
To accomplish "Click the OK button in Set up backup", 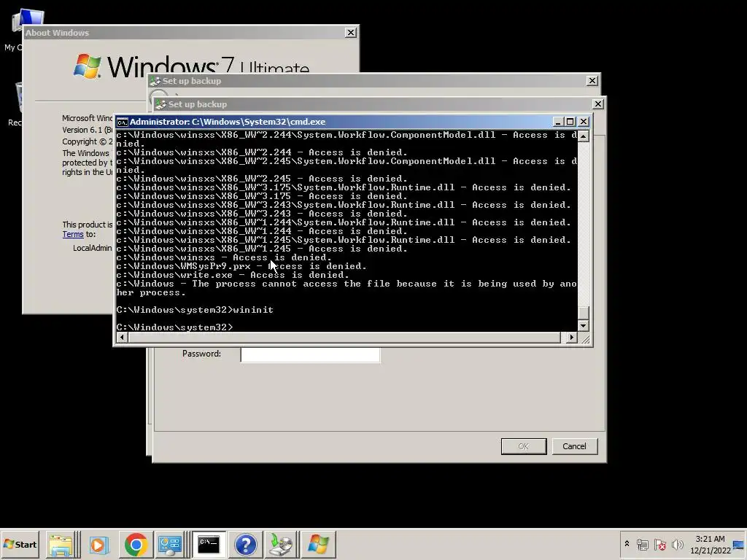I will [524, 446].
